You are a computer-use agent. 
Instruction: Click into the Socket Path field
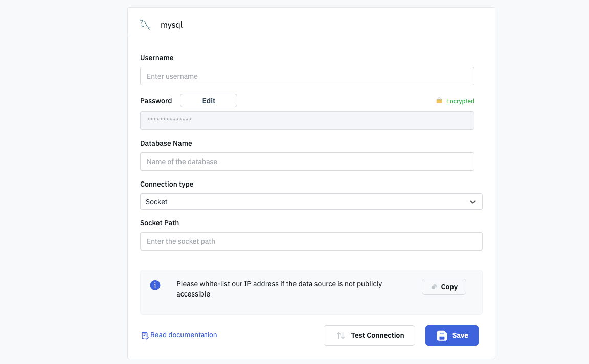click(311, 241)
